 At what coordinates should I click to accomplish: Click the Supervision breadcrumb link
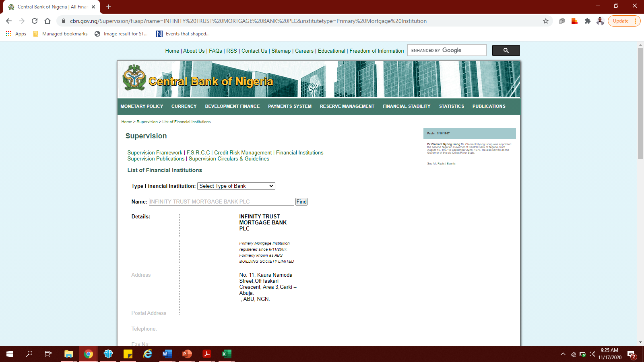(147, 122)
